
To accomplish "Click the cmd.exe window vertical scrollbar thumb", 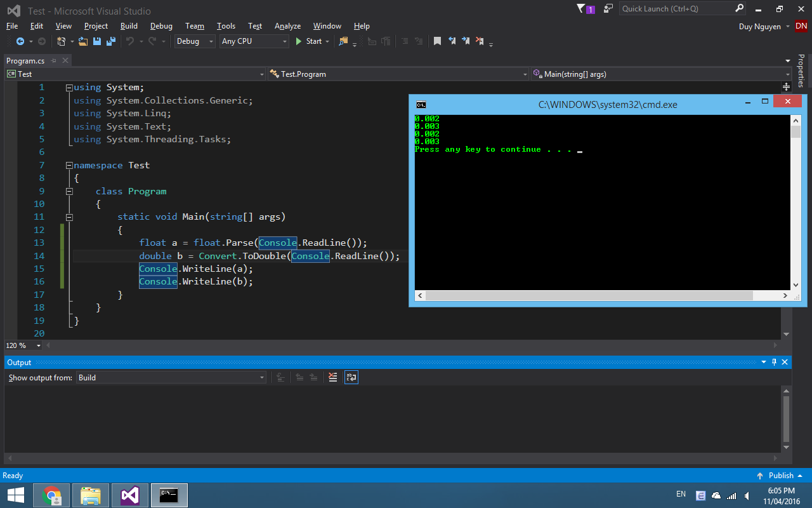I will coord(796,132).
